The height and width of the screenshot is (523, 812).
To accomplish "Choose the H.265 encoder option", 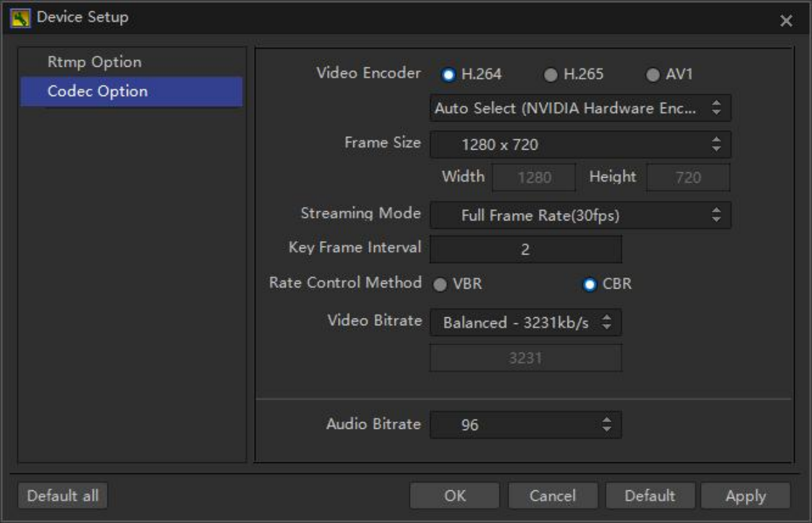I will 551,75.
